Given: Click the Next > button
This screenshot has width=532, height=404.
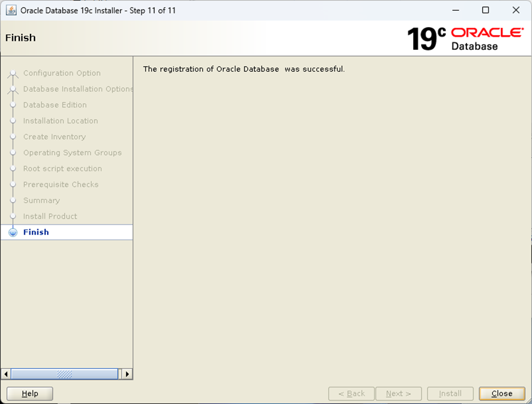Looking at the screenshot, I should tap(398, 393).
